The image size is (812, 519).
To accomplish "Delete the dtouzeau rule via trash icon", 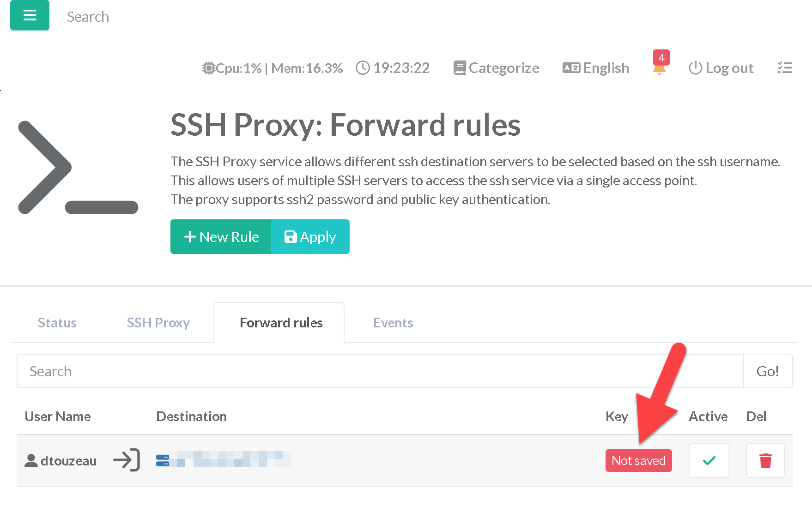I will [x=765, y=460].
